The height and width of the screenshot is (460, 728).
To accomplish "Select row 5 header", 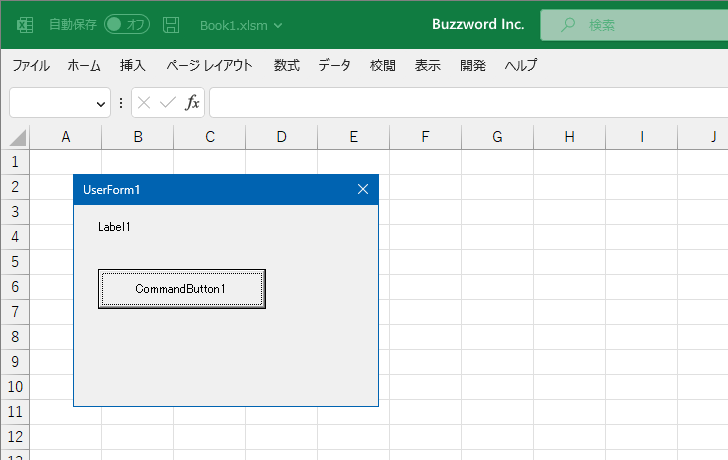I will 15,262.
